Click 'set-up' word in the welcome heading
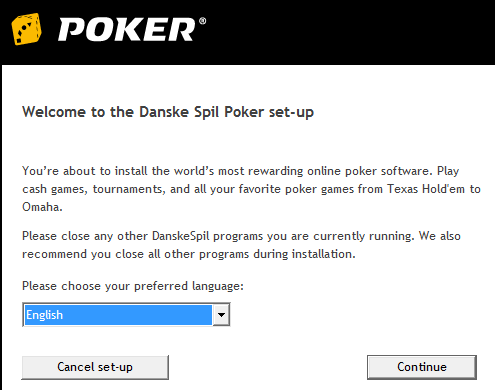 pos(291,112)
